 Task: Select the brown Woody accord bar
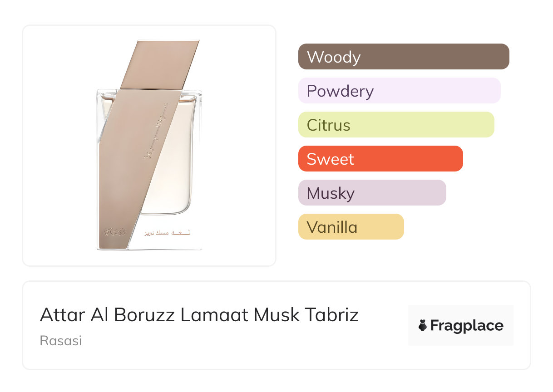point(404,57)
